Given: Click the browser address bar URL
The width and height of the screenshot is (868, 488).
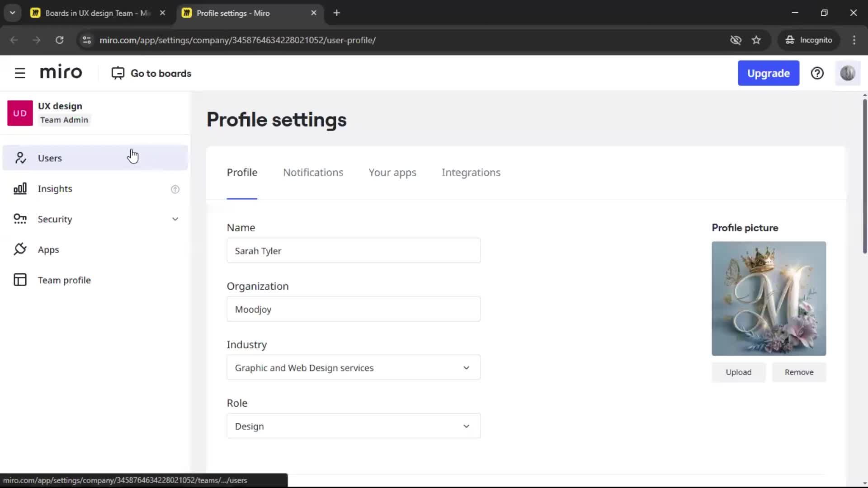Looking at the screenshot, I should 237,40.
